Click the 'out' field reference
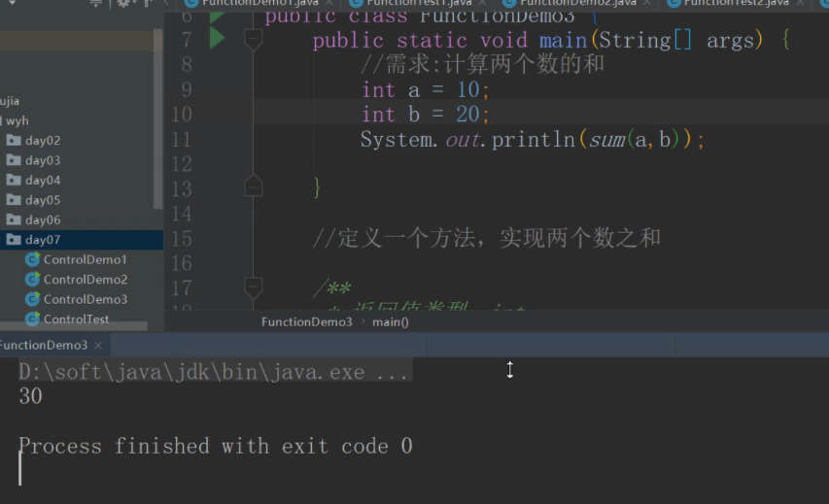 [463, 140]
